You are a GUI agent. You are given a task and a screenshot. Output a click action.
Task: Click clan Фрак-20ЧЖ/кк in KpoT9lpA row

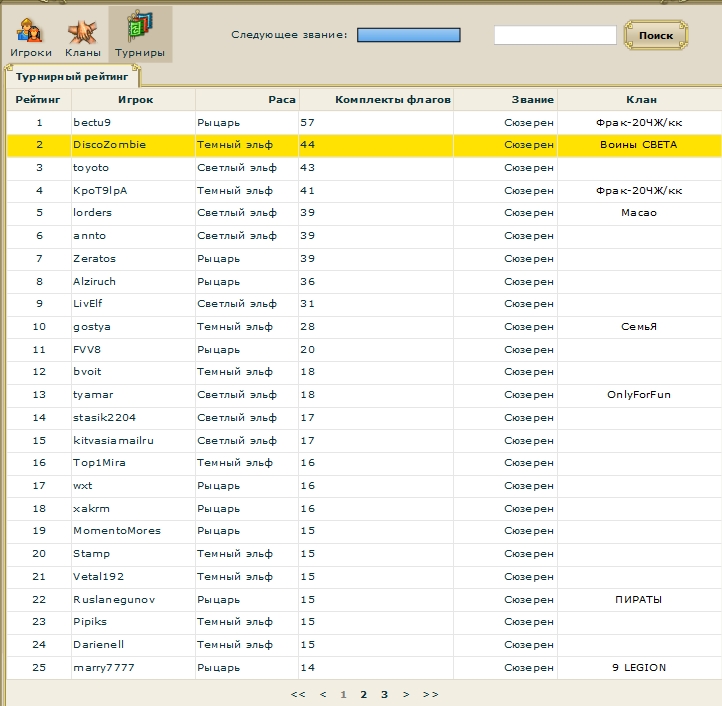point(639,191)
